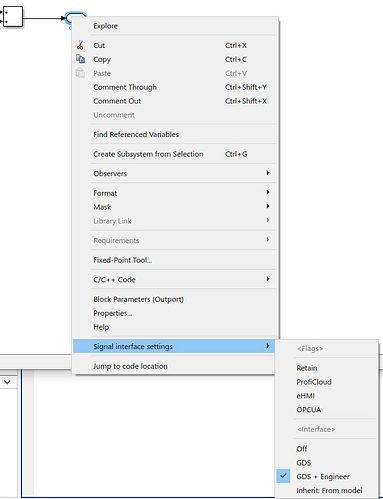Select Copy menu entry

click(x=175, y=59)
